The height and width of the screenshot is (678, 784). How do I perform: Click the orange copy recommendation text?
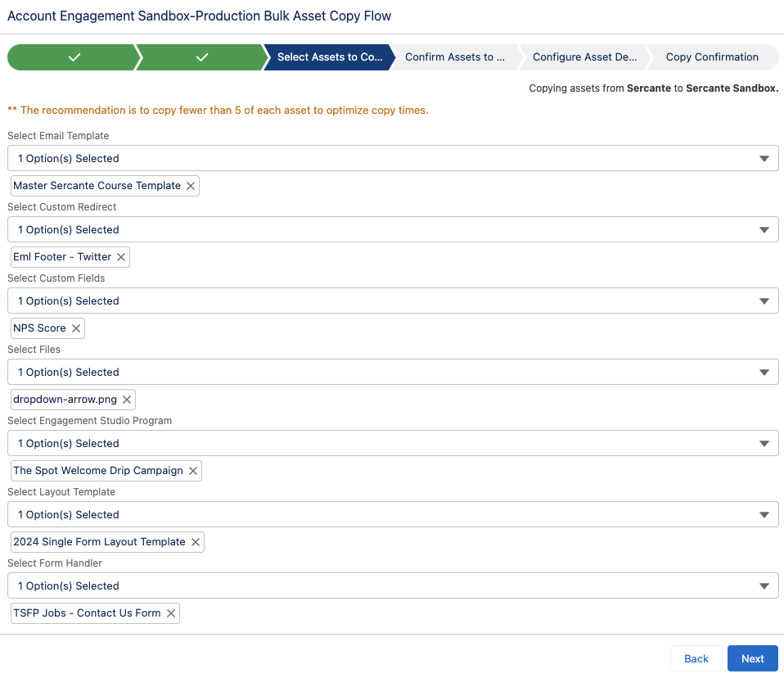tap(218, 110)
